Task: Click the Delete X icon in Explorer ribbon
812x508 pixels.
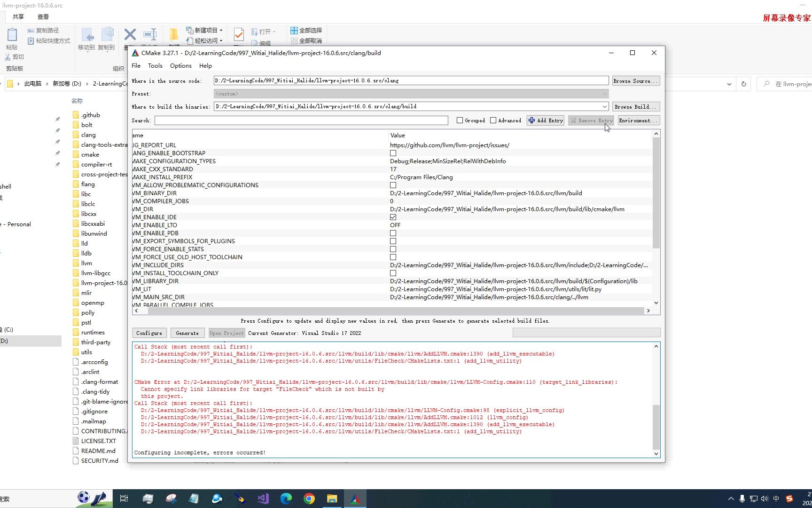Action: [130, 34]
